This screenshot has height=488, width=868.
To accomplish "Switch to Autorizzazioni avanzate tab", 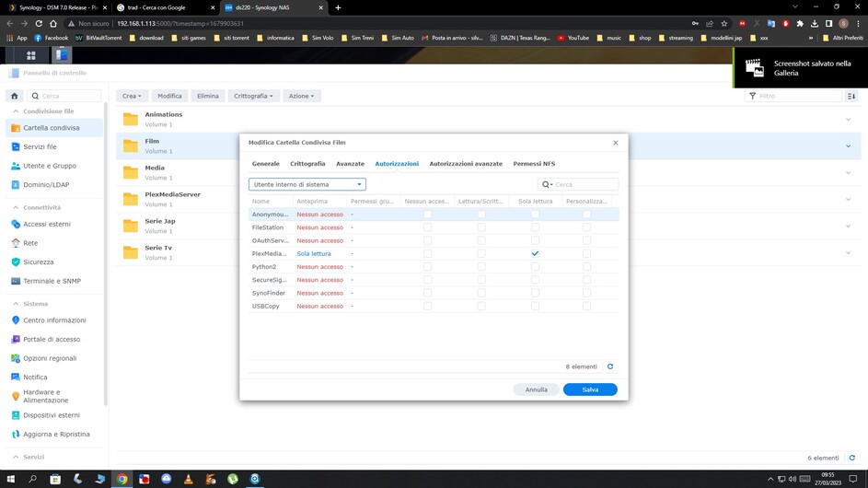I will 466,164.
